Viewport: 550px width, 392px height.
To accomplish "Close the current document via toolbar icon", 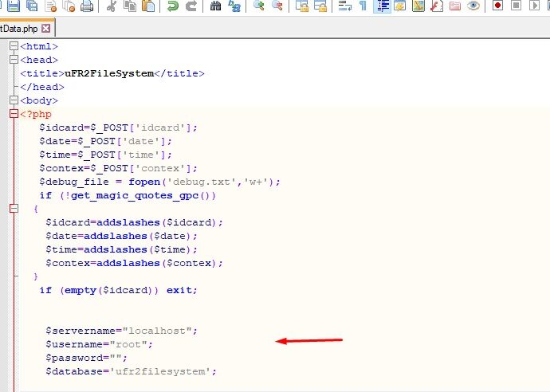I will click(51, 6).
